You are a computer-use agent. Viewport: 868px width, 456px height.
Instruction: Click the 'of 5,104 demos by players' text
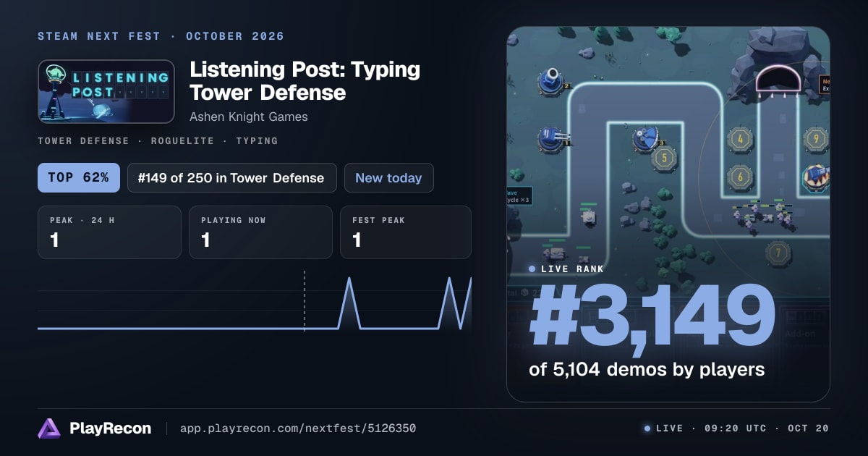[647, 369]
